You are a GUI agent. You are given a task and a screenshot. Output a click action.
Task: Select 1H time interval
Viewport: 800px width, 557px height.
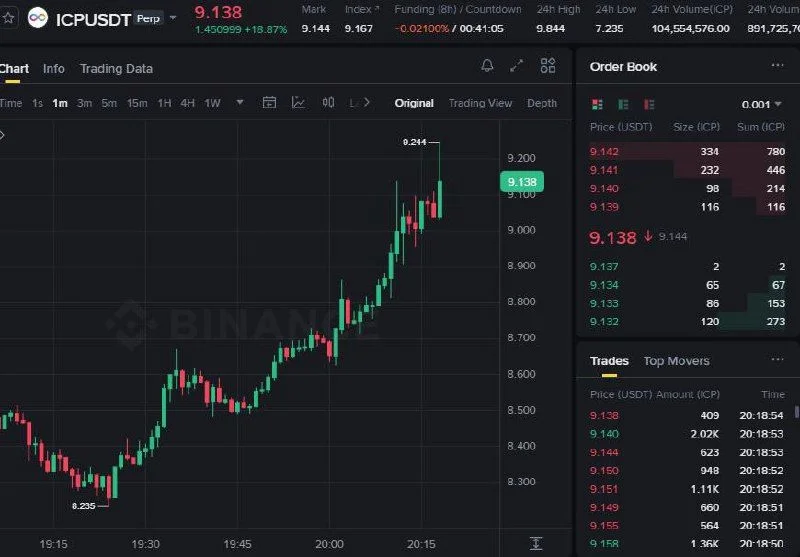[x=164, y=103]
